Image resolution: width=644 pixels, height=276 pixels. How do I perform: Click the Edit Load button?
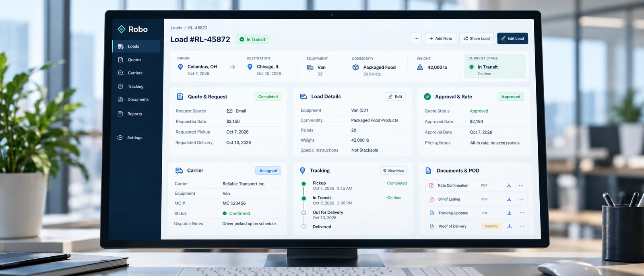[512, 39]
